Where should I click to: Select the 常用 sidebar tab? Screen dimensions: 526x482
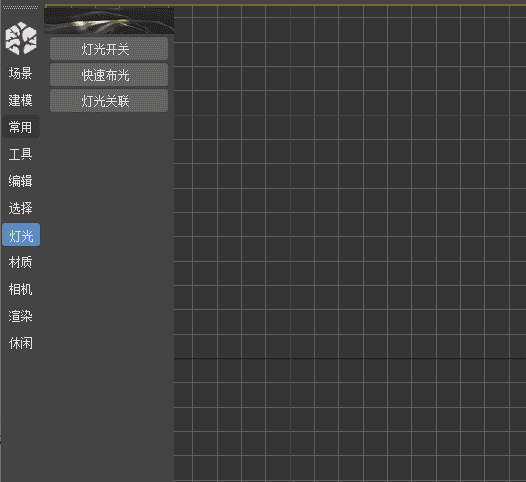coord(21,127)
